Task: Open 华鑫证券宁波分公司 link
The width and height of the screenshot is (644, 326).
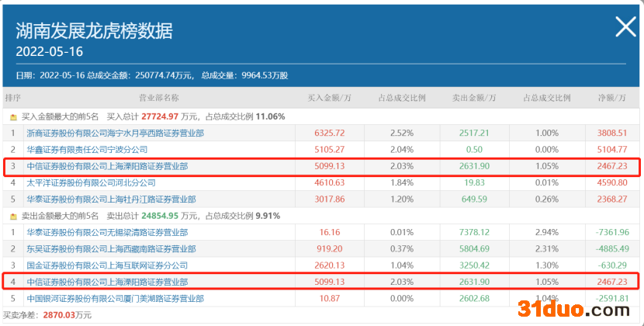Action: point(87,149)
